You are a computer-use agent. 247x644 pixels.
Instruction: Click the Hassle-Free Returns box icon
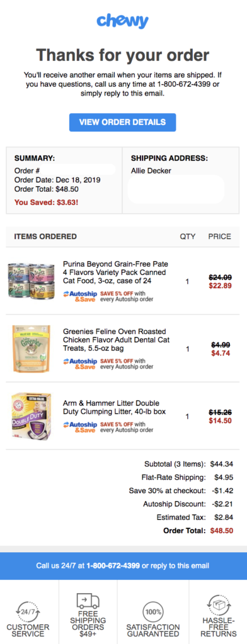tap(219, 605)
